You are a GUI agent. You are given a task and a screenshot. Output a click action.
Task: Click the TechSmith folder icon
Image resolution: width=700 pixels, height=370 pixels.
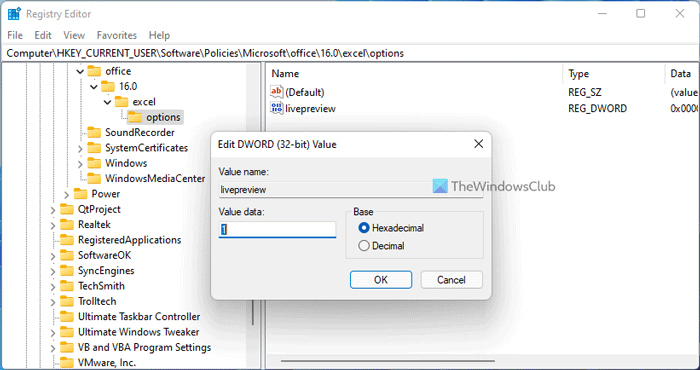[67, 286]
